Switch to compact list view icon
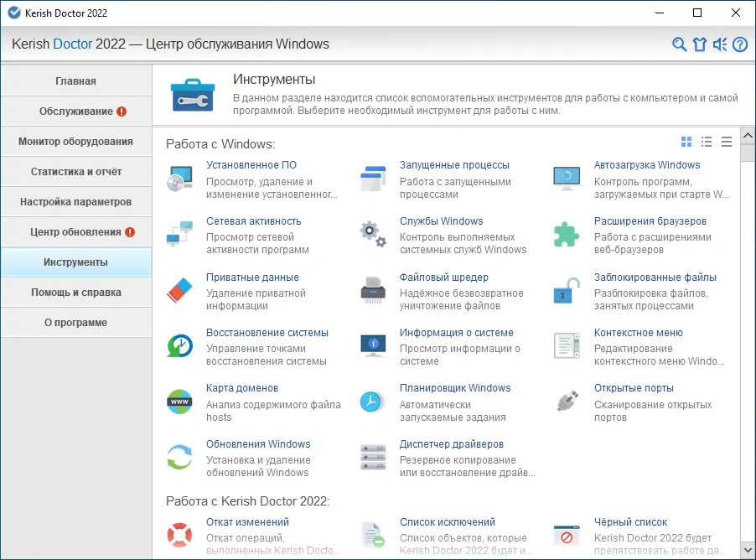The width and height of the screenshot is (756, 560). coord(727,142)
